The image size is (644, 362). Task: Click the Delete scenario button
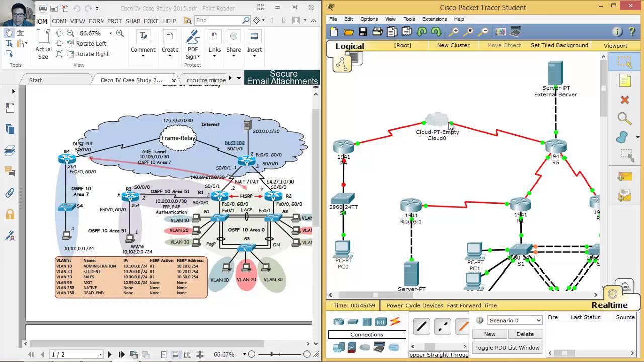point(525,334)
